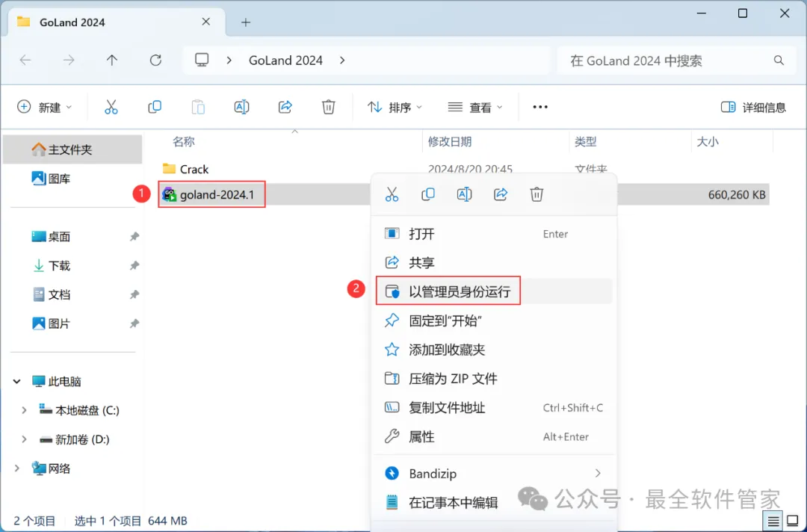The height and width of the screenshot is (532, 807).
Task: Select 在记事本中编辑
Action: click(494, 502)
